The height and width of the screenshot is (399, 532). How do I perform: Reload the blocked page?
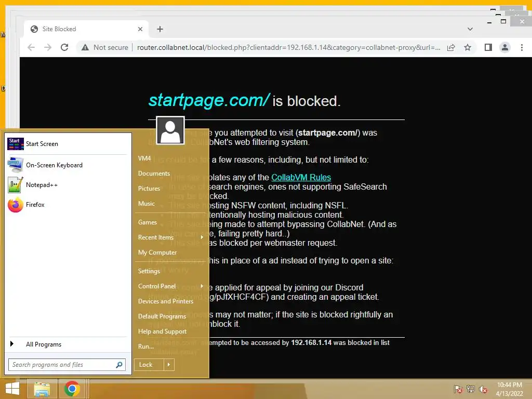pyautogui.click(x=64, y=47)
